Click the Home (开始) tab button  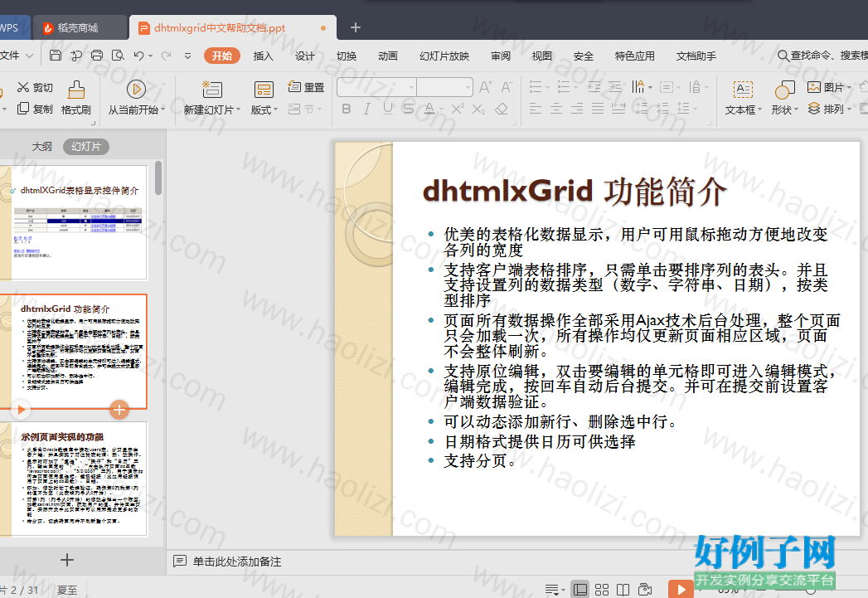point(222,56)
